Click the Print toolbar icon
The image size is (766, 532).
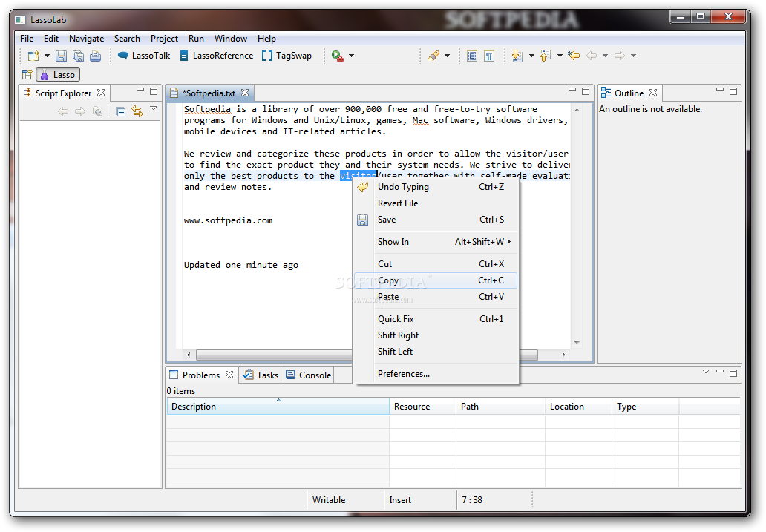pos(96,56)
